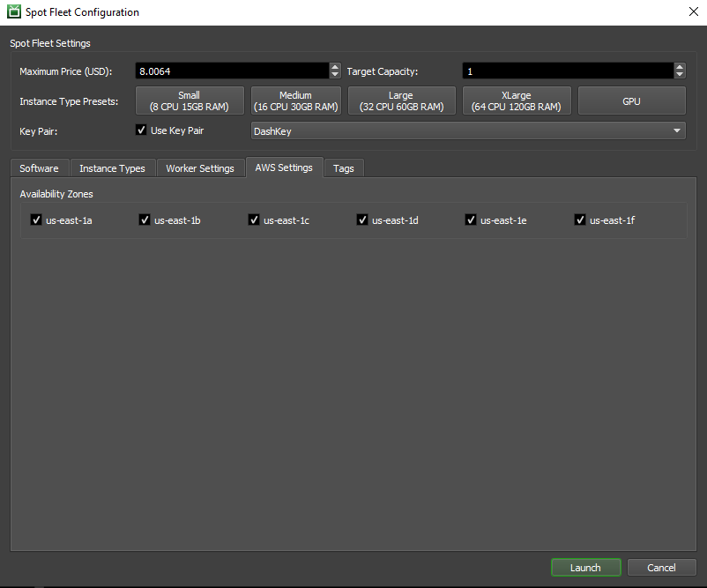Screen dimensions: 707x588
Task: Disable the us-east-1f availability zone
Action: (580, 220)
